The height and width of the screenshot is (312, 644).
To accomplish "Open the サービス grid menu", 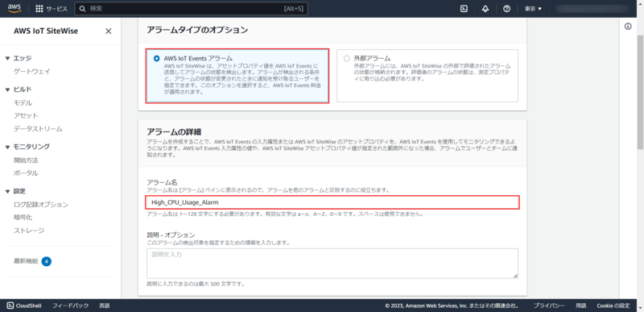I will point(52,9).
